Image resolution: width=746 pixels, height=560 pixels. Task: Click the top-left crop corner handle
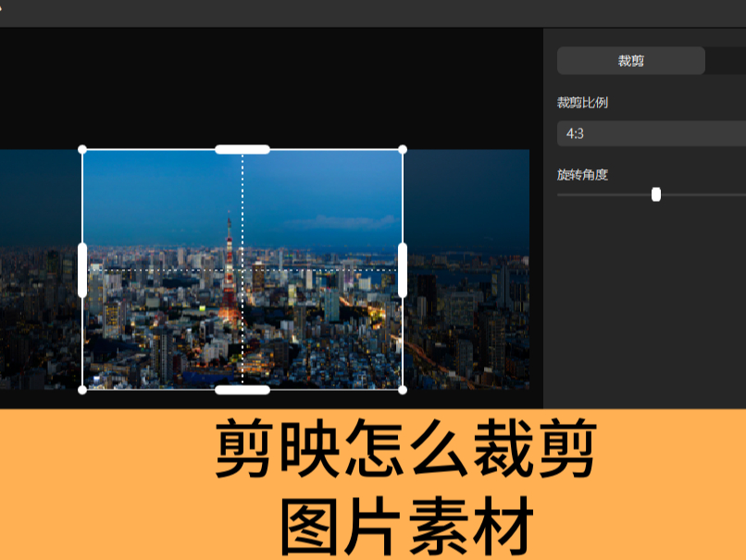click(x=82, y=150)
